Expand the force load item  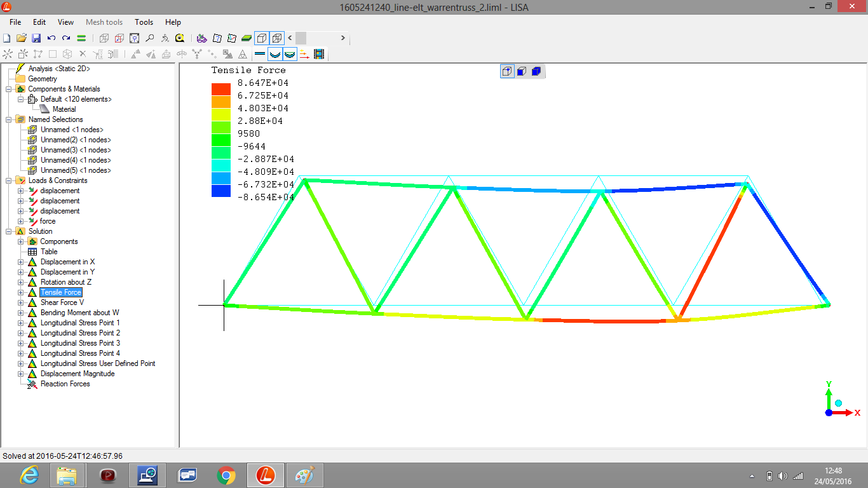point(21,221)
